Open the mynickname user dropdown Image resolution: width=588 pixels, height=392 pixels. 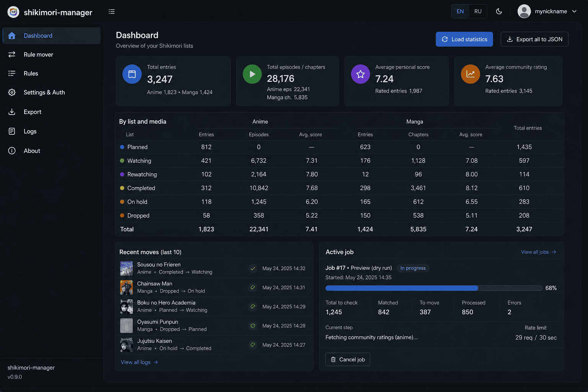547,11
